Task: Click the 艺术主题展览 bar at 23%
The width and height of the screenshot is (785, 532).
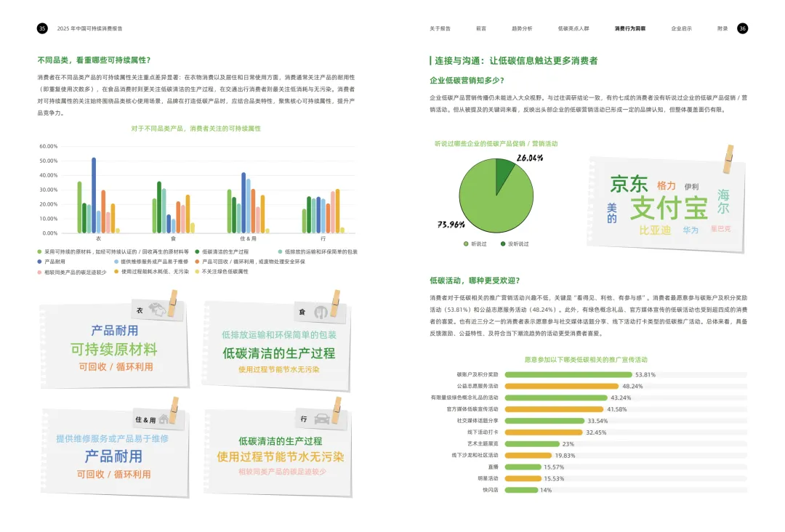Action: (x=532, y=443)
